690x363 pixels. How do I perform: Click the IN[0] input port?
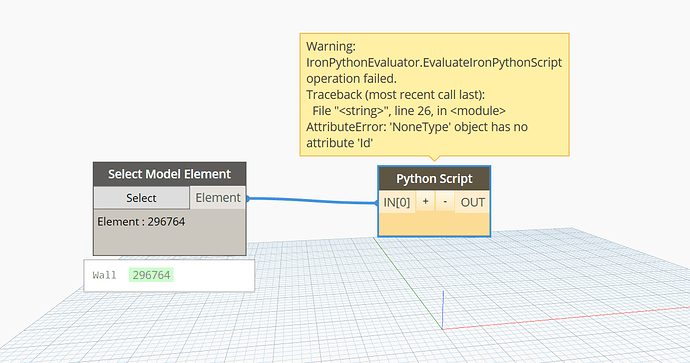pyautogui.click(x=396, y=202)
